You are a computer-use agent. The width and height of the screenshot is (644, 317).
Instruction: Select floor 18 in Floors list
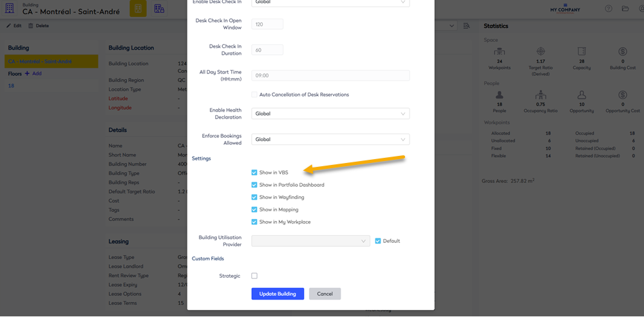tap(11, 86)
